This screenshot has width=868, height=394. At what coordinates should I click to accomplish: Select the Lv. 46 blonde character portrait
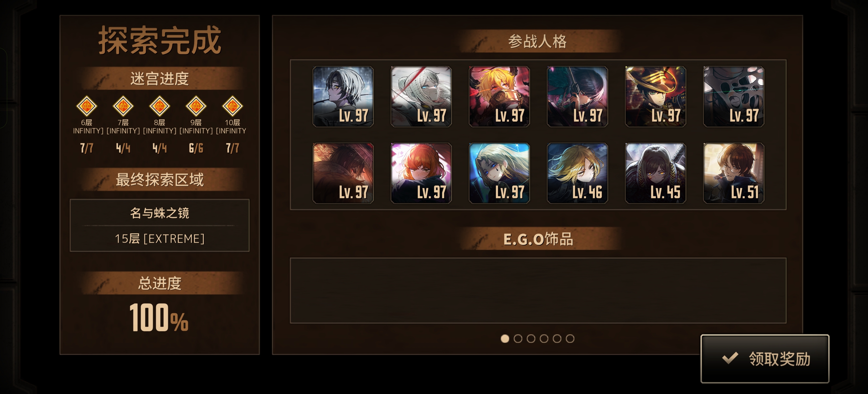(x=577, y=173)
